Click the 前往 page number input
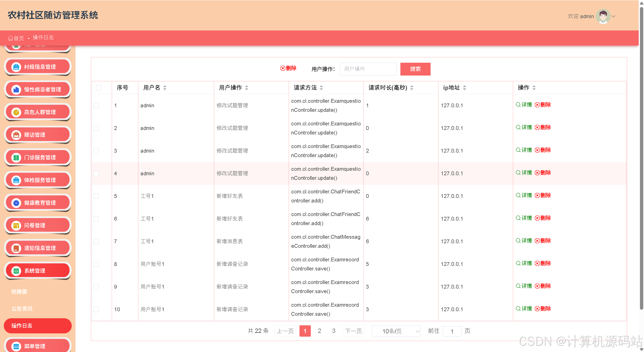Viewport: 644px width, 352px height. [452, 331]
